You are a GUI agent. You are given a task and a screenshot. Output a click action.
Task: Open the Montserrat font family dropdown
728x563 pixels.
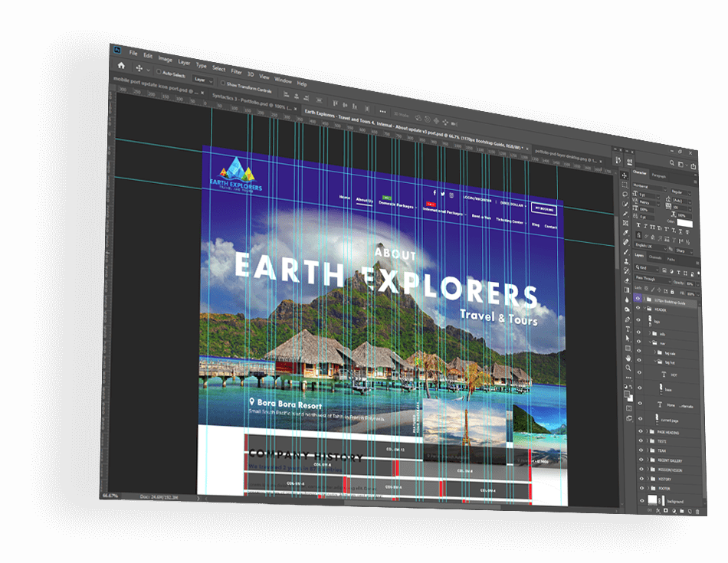coord(650,187)
